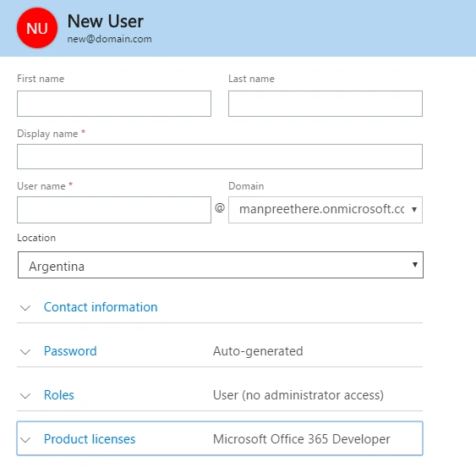
Task: Select the Argentina location combo box
Action: pos(221,265)
